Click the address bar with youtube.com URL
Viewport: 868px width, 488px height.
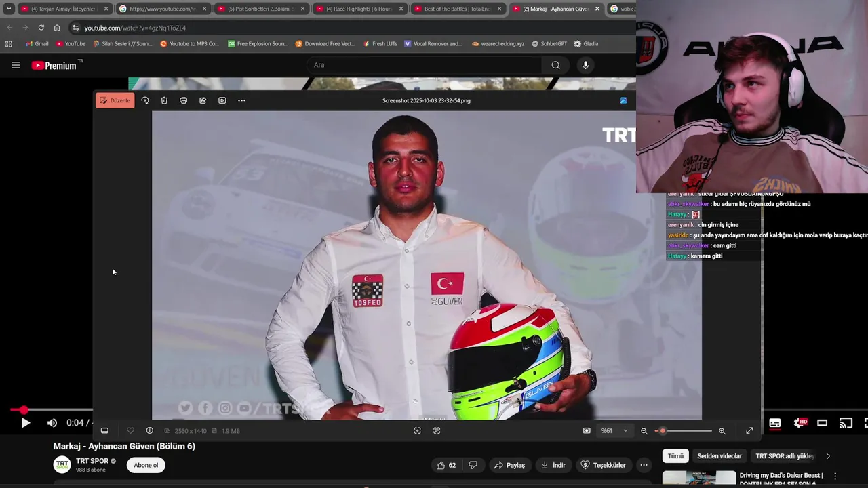coord(353,28)
